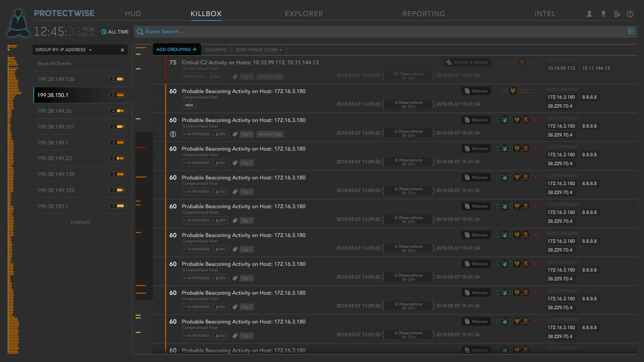Open the user profile icon

pyautogui.click(x=589, y=14)
